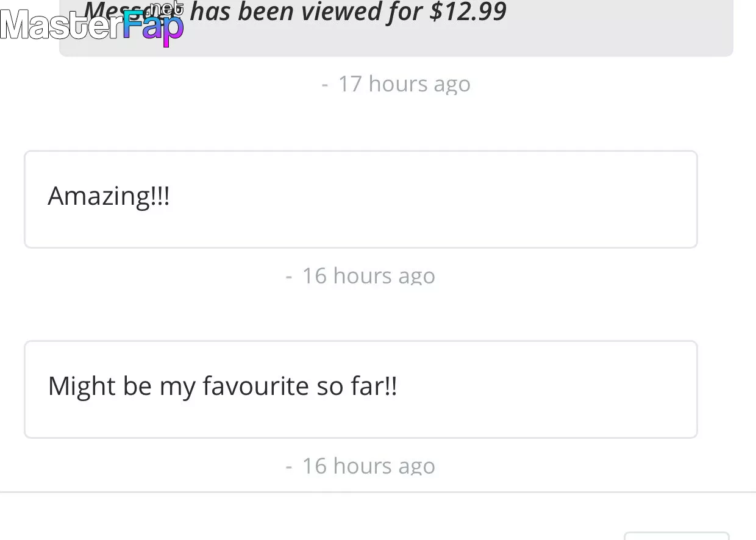This screenshot has width=756, height=540.
Task: Select the "Might be my favourite so far!!" bubble
Action: tap(361, 389)
